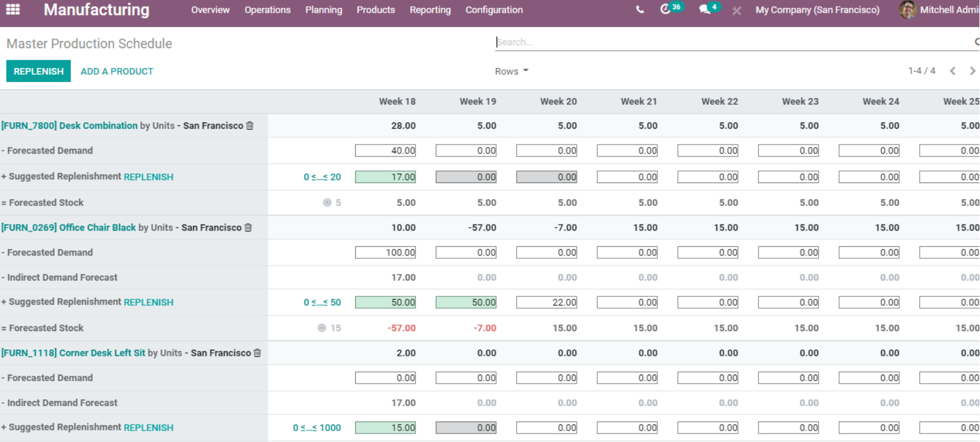This screenshot has width=980, height=442.
Task: Click Week 24 column header
Action: [x=881, y=101]
